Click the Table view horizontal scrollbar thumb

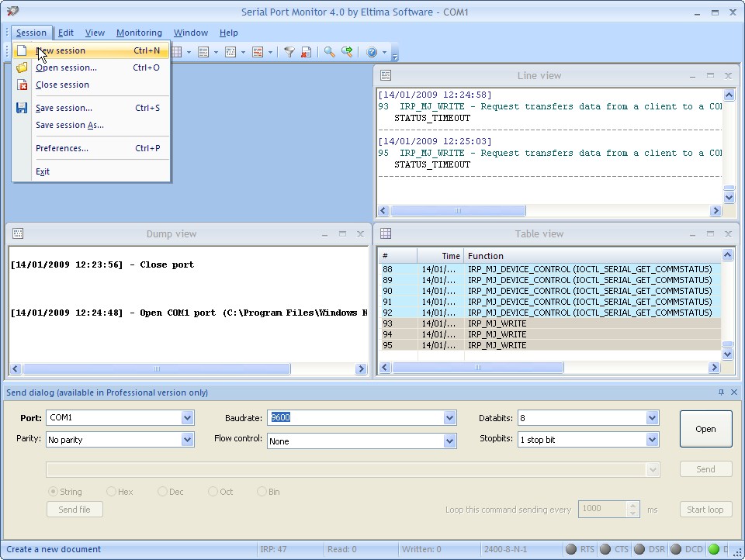coord(478,367)
